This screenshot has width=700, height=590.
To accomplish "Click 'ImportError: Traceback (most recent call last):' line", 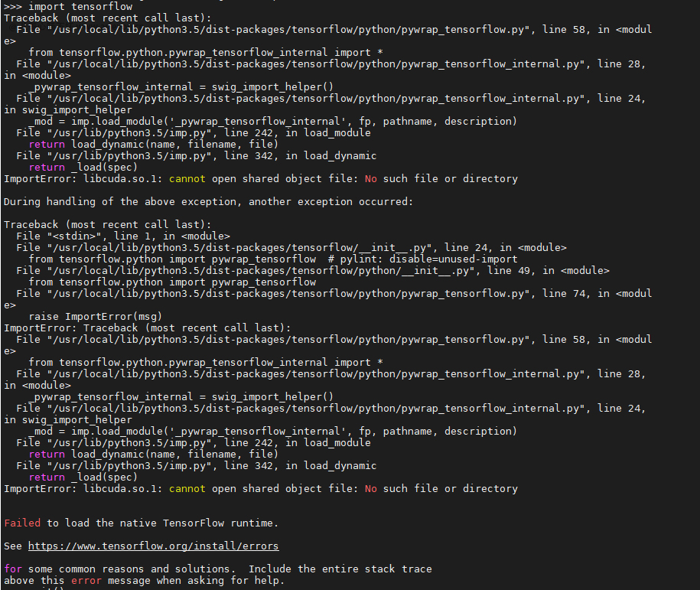I will [148, 328].
